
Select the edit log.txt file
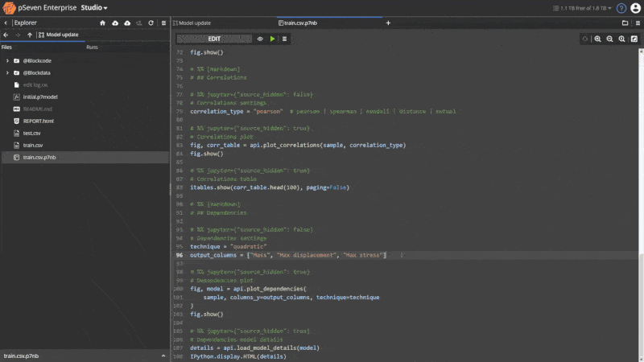(85, 85)
